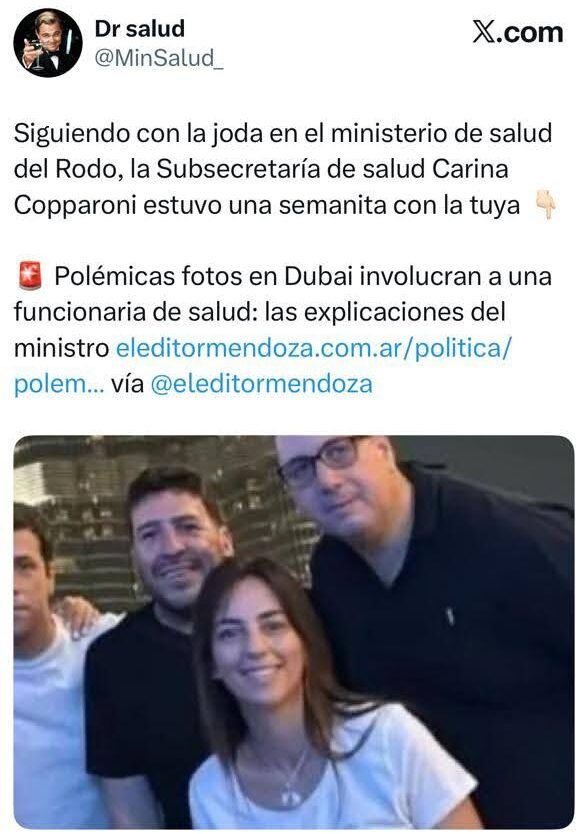Select the small logo on the dark polo shirt
This screenshot has height=834, width=587.
450,616
